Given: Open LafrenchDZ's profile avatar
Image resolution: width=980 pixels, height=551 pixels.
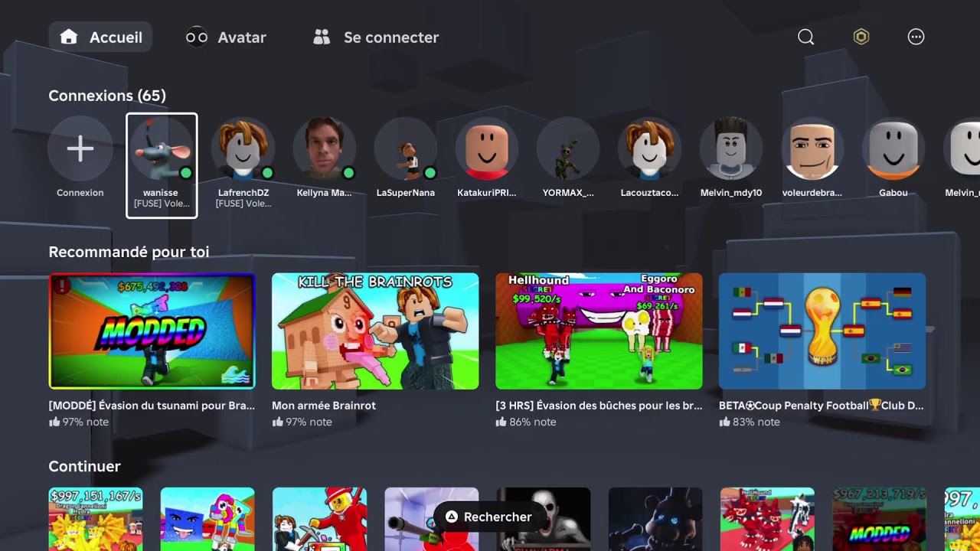Looking at the screenshot, I should tap(243, 148).
